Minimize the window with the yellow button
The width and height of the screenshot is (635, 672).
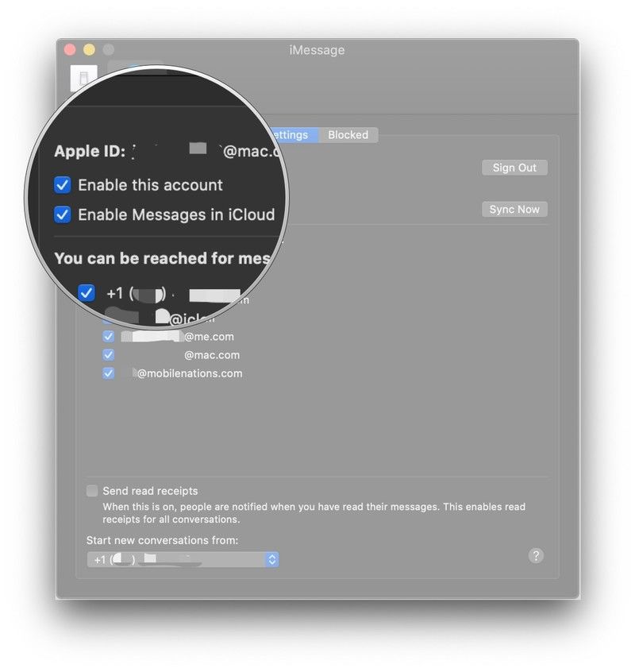coord(89,49)
